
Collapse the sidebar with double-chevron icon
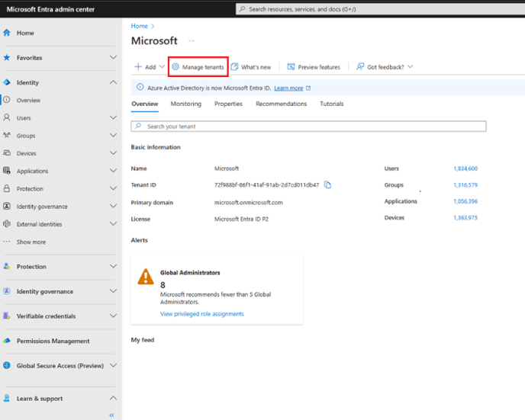pos(112,415)
